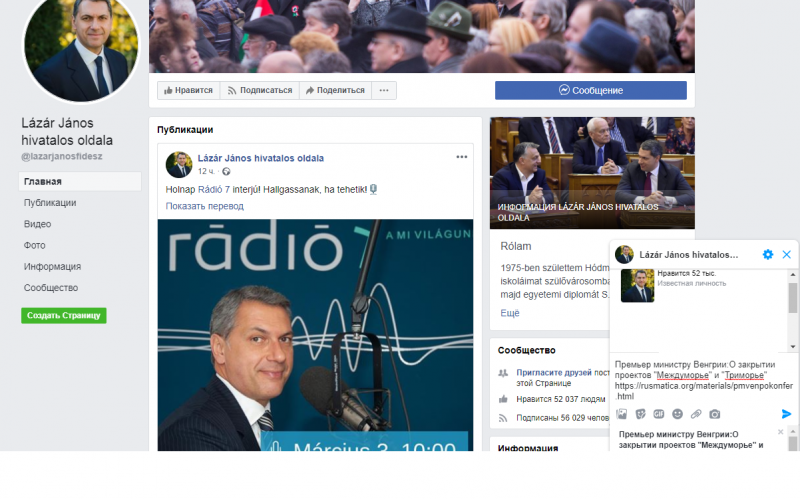Open Информация sidebar tab

[x=52, y=266]
